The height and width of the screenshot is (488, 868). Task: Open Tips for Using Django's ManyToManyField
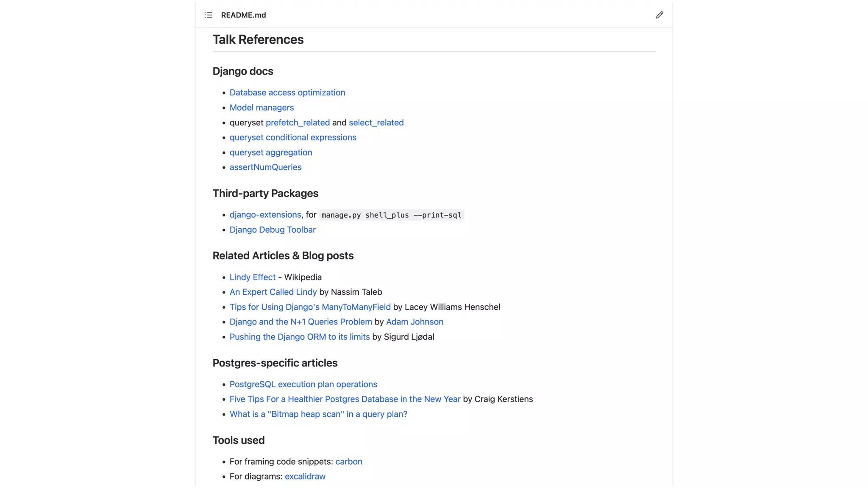point(310,307)
